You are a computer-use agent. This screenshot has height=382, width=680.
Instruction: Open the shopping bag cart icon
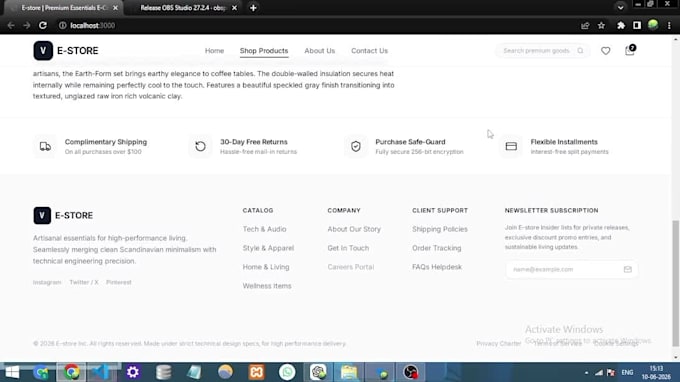tap(630, 50)
